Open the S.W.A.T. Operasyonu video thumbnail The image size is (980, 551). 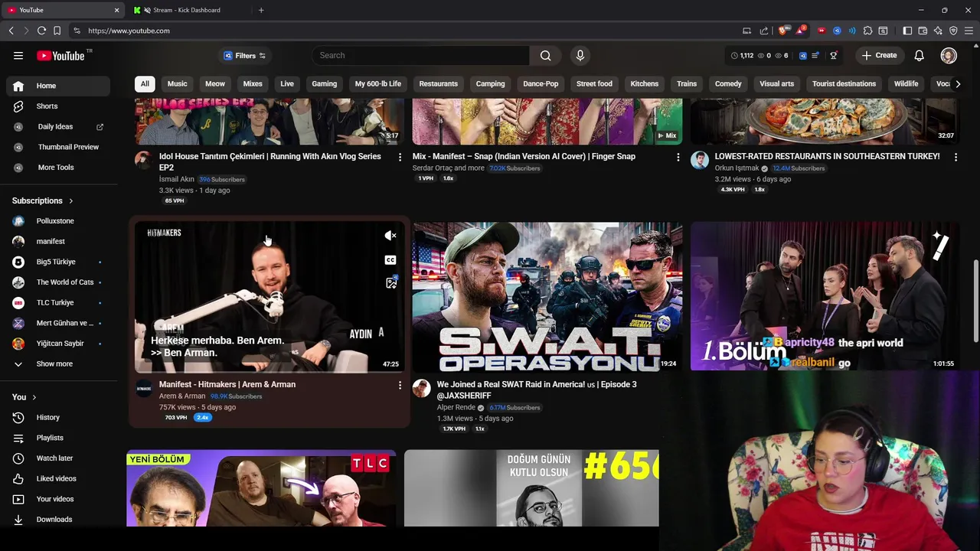(x=547, y=297)
